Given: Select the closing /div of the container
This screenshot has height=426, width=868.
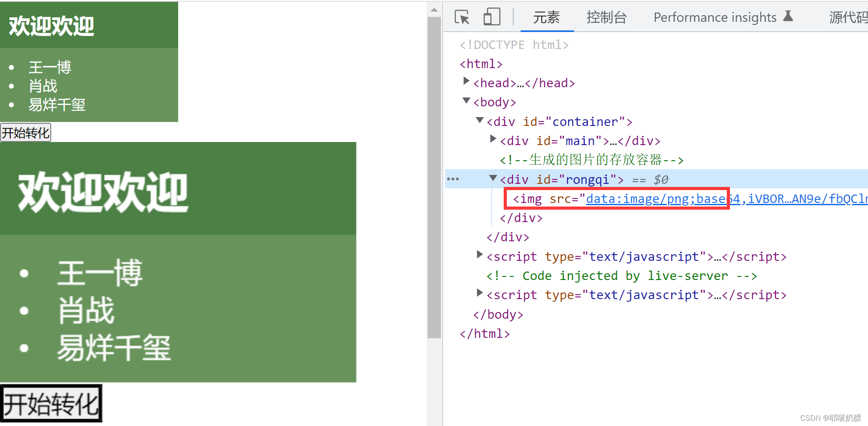Looking at the screenshot, I should point(508,237).
